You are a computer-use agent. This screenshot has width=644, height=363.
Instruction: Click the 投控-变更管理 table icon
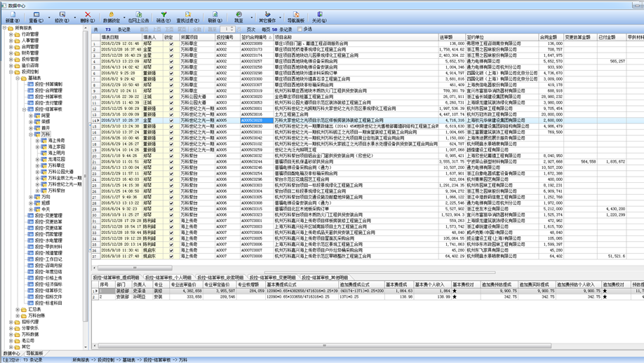tap(30, 215)
